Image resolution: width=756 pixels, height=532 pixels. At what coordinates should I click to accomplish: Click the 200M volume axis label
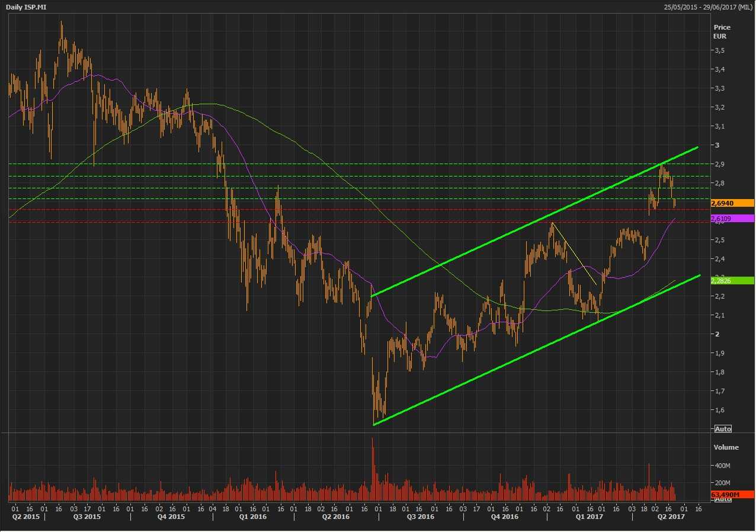click(x=722, y=483)
